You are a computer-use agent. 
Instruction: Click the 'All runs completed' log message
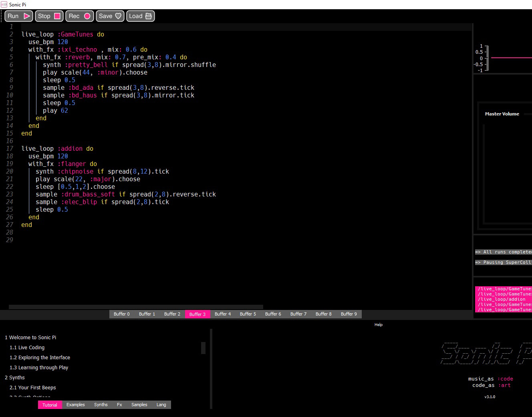[x=504, y=252]
